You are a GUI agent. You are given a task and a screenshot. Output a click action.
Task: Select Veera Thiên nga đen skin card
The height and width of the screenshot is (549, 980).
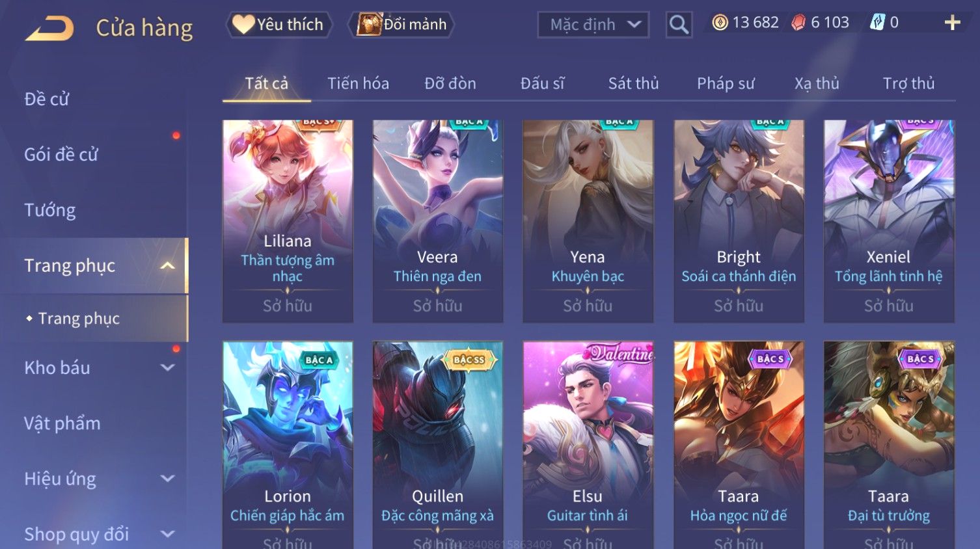pos(438,221)
